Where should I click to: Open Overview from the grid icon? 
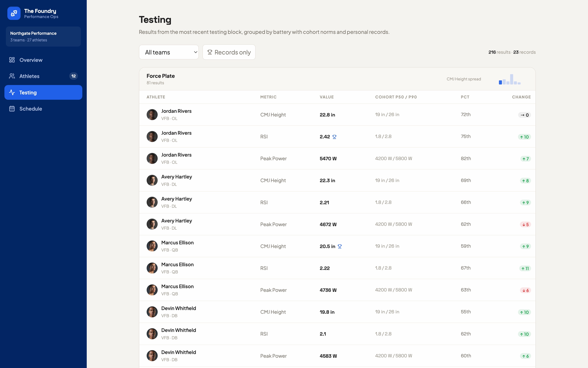(12, 60)
